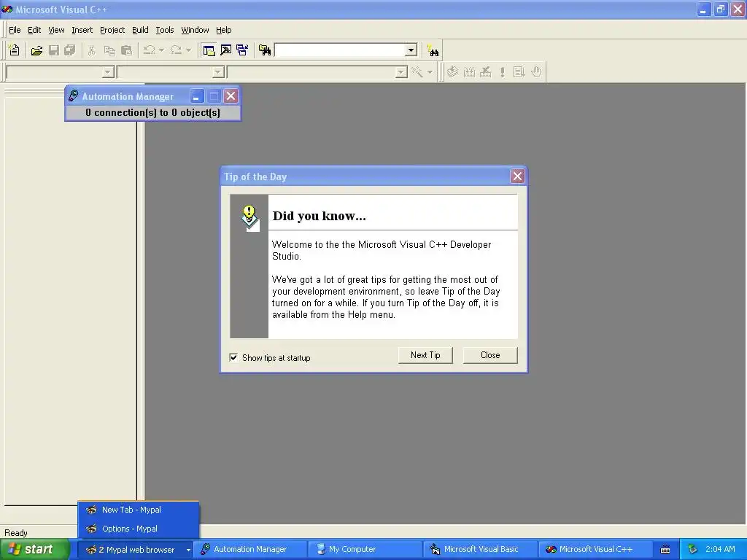Click the WizardBar wand action icon
The width and height of the screenshot is (747, 560).
(x=417, y=72)
